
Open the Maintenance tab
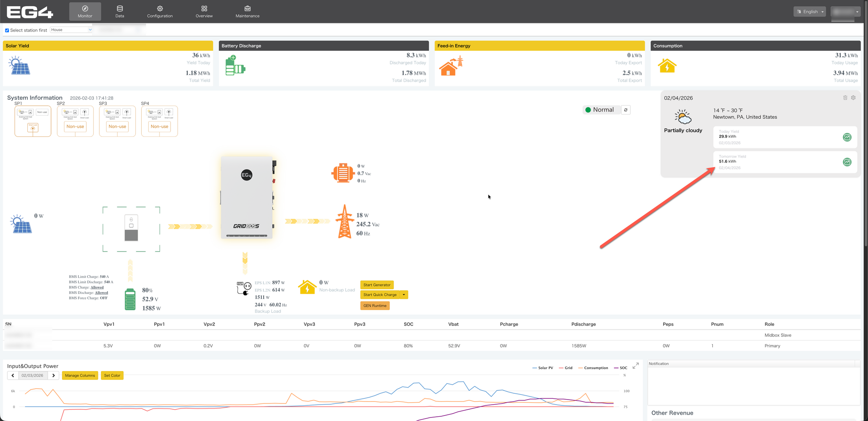(x=247, y=12)
